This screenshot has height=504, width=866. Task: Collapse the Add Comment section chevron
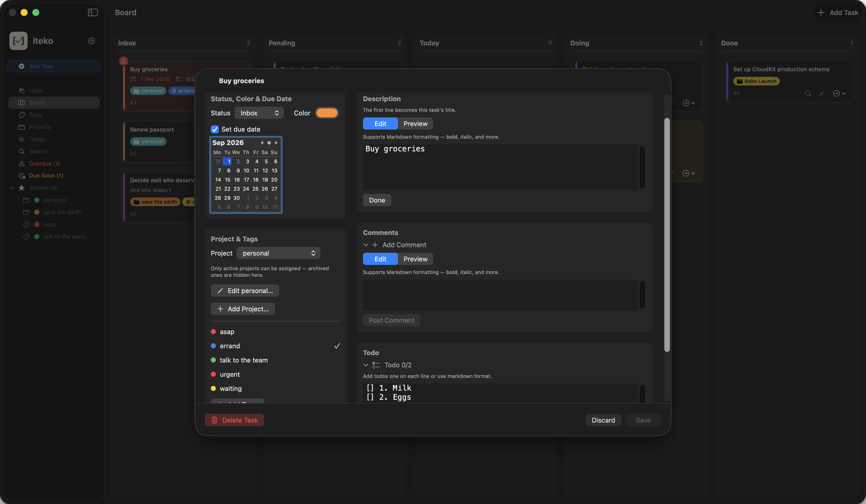point(366,245)
